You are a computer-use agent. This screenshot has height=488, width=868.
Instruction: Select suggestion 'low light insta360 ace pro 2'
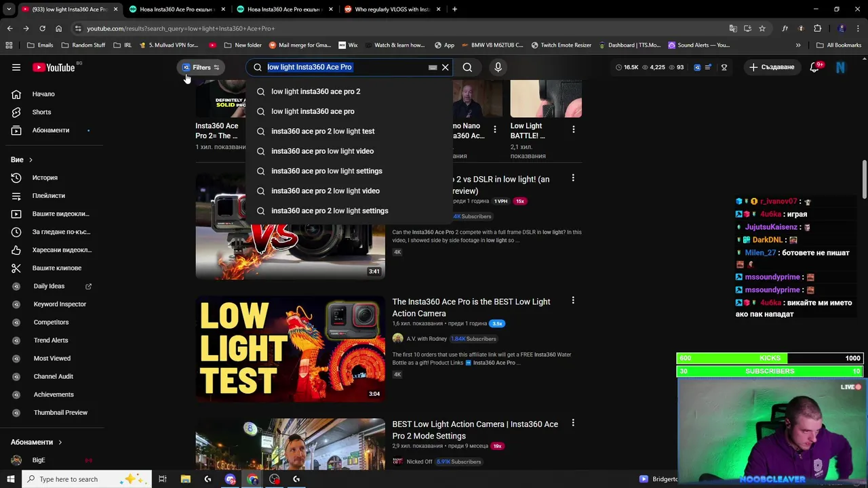coord(350,91)
